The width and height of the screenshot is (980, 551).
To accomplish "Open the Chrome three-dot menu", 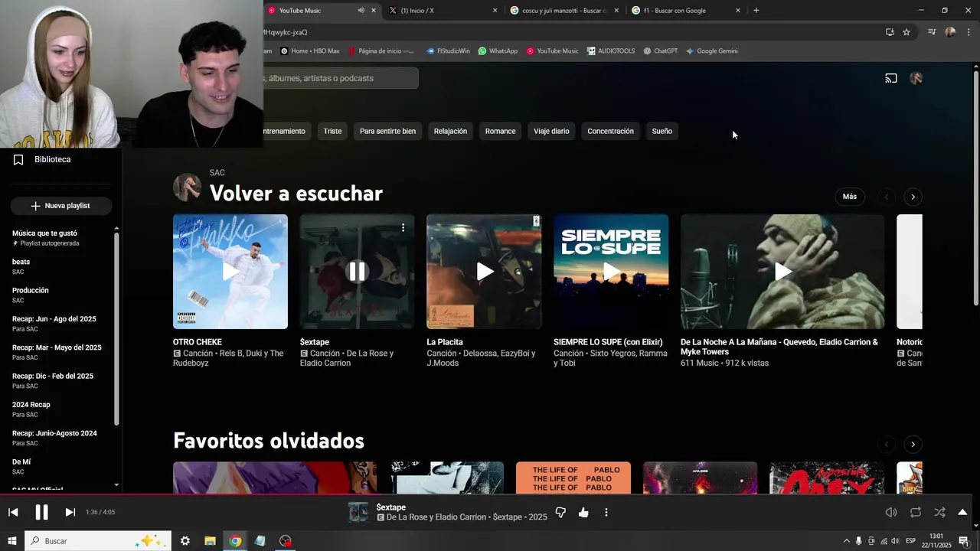I will tap(969, 32).
